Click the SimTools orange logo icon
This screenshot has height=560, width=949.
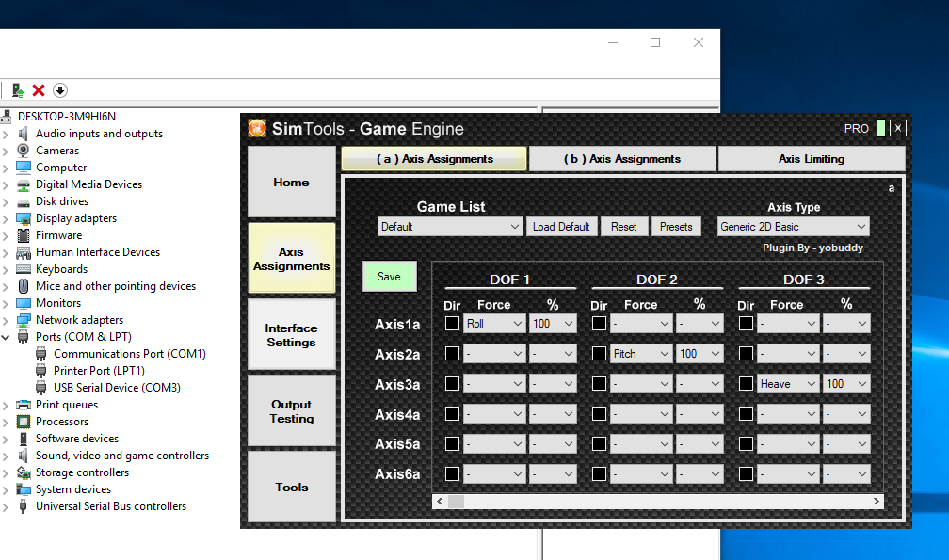click(x=257, y=128)
